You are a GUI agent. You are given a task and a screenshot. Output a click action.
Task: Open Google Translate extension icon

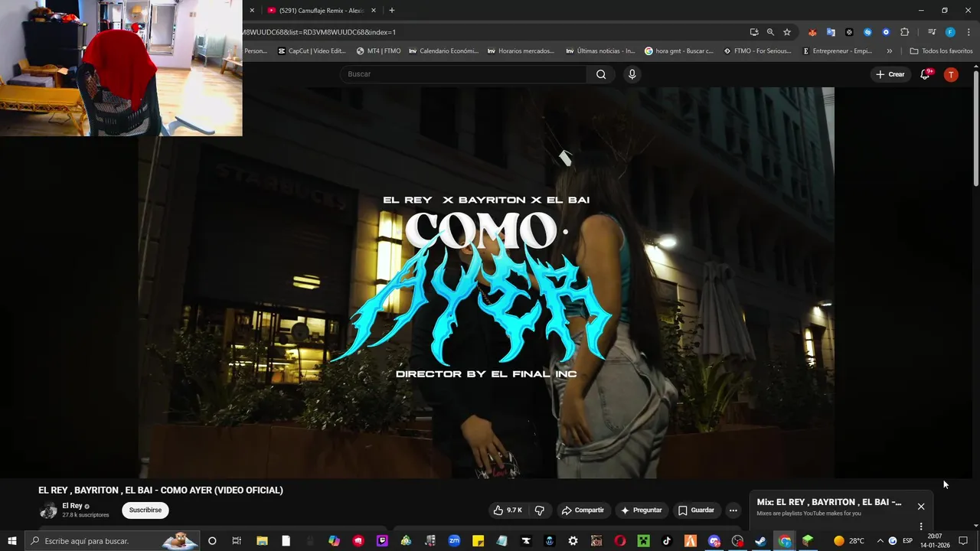tap(831, 32)
